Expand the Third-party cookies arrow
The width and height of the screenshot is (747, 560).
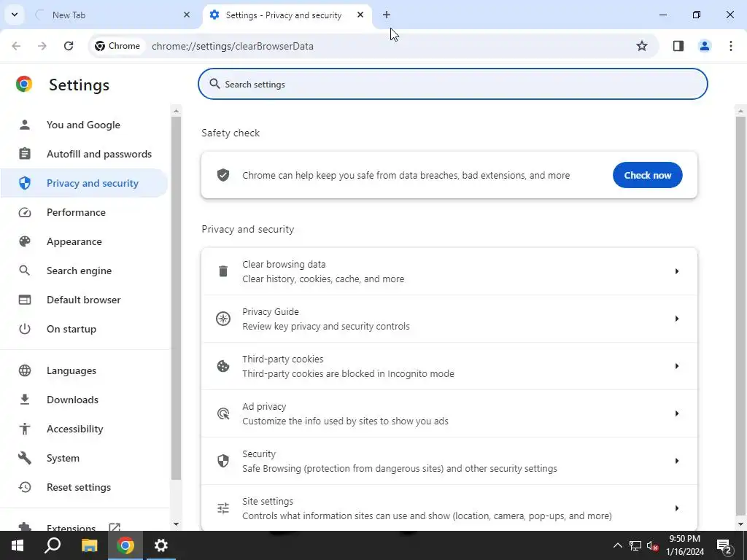676,366
